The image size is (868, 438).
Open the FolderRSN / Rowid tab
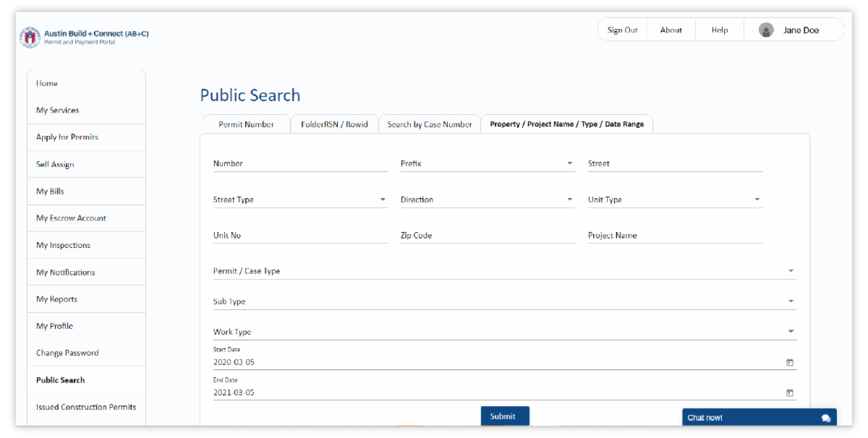334,124
